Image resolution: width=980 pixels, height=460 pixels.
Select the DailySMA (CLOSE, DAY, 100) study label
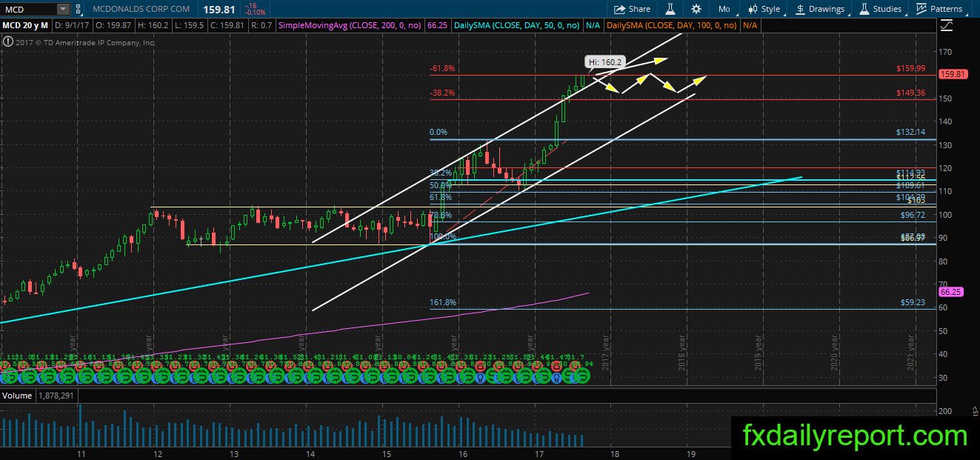pos(672,25)
